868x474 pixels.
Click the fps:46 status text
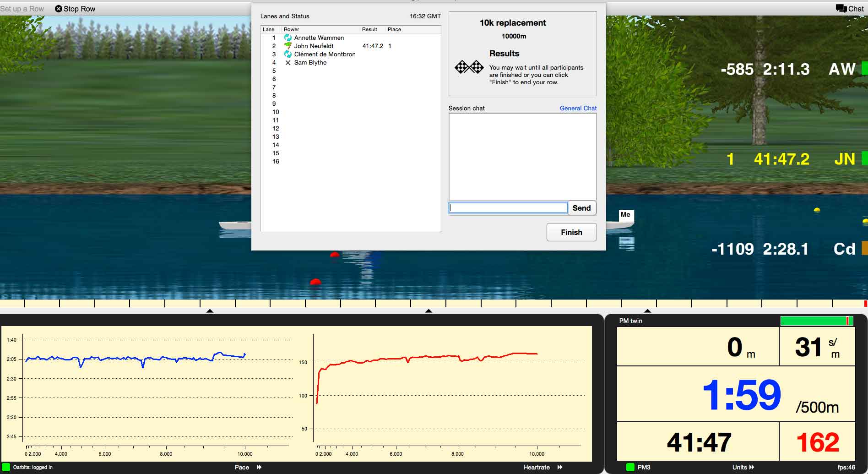(x=846, y=467)
